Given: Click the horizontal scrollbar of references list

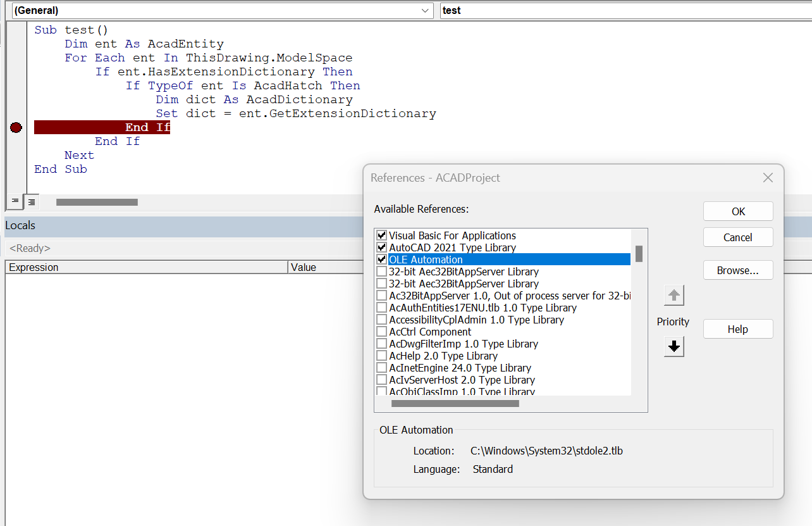Looking at the screenshot, I should 455,403.
